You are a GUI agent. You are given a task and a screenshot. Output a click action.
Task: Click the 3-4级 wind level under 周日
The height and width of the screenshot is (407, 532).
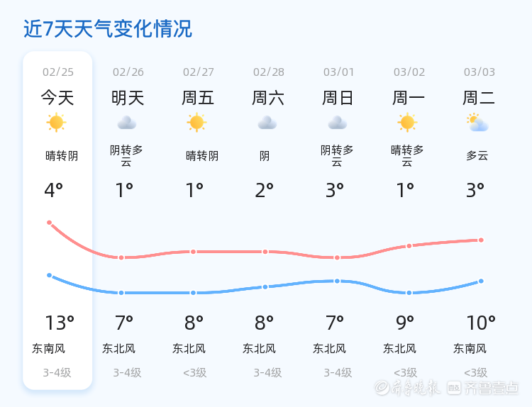338,372
